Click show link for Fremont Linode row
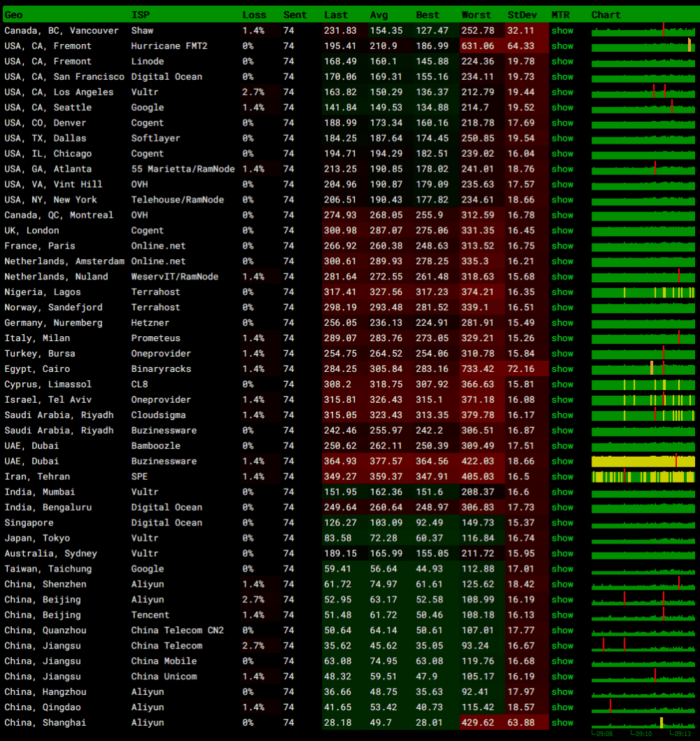Screen dimensions: 700x741 (x=562, y=62)
